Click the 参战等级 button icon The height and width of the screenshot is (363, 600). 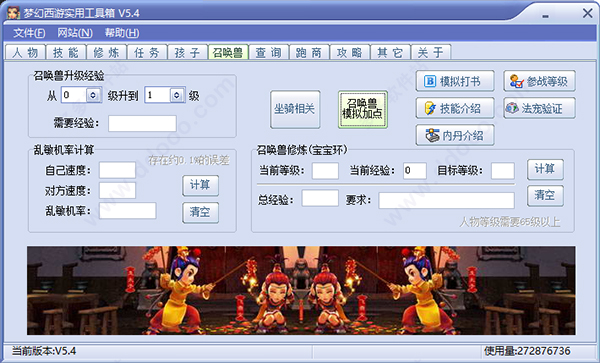pos(517,81)
